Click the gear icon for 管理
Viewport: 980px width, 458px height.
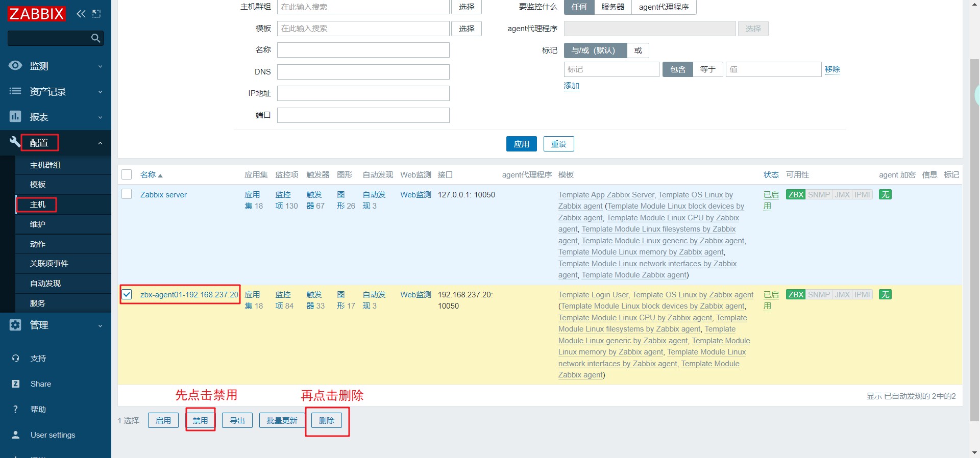tap(15, 325)
